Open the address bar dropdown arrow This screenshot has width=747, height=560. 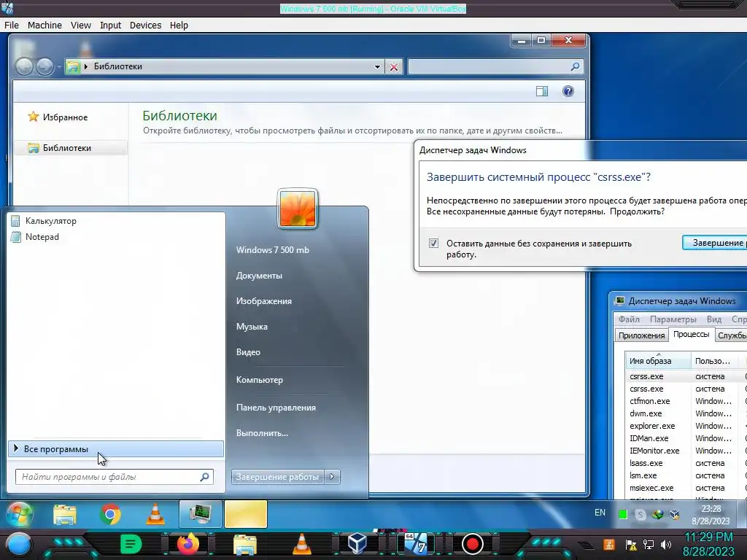point(377,67)
